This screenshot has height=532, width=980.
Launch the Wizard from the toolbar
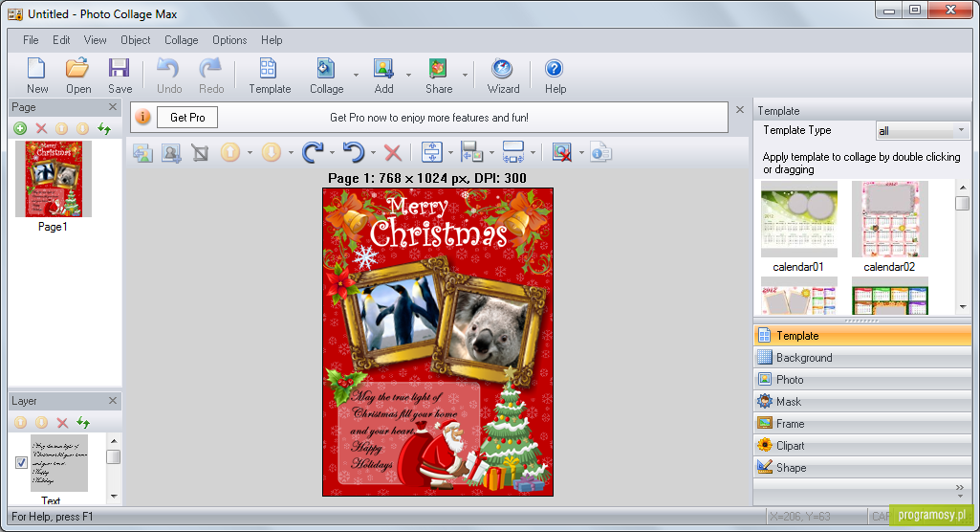pyautogui.click(x=503, y=69)
